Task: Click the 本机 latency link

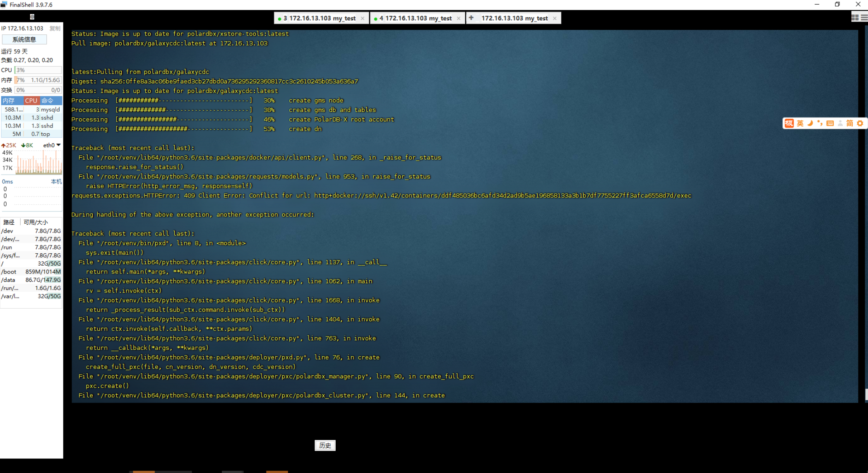Action: [56, 182]
